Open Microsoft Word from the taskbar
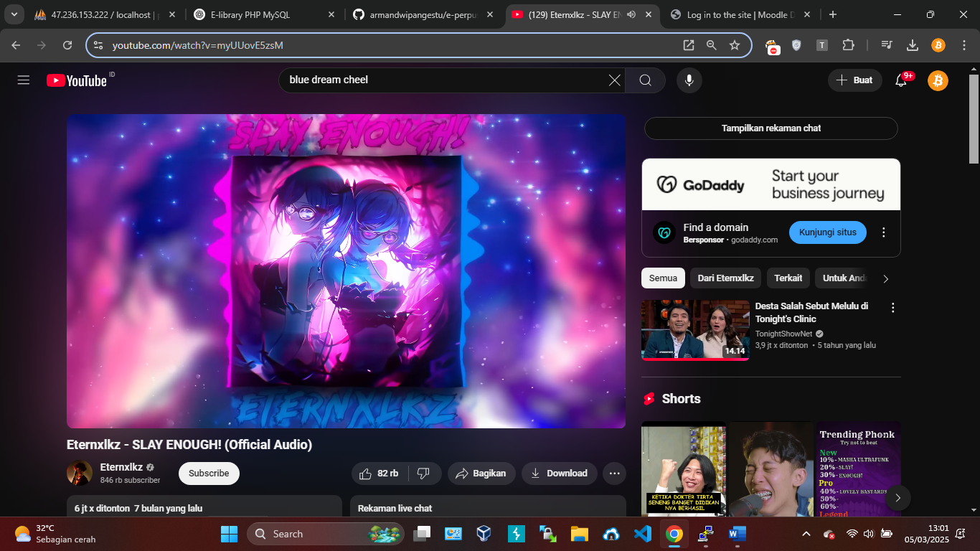Screen dimensions: 980x551 (x=737, y=534)
